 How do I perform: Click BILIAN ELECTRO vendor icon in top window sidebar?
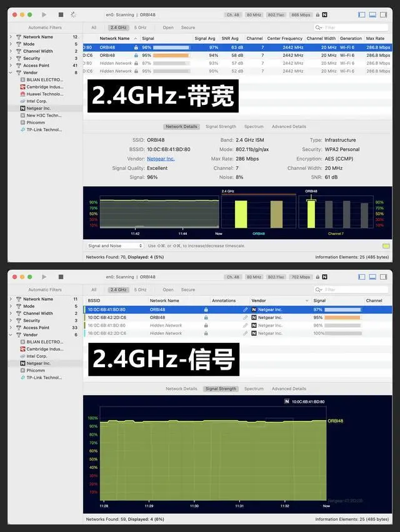(22, 80)
